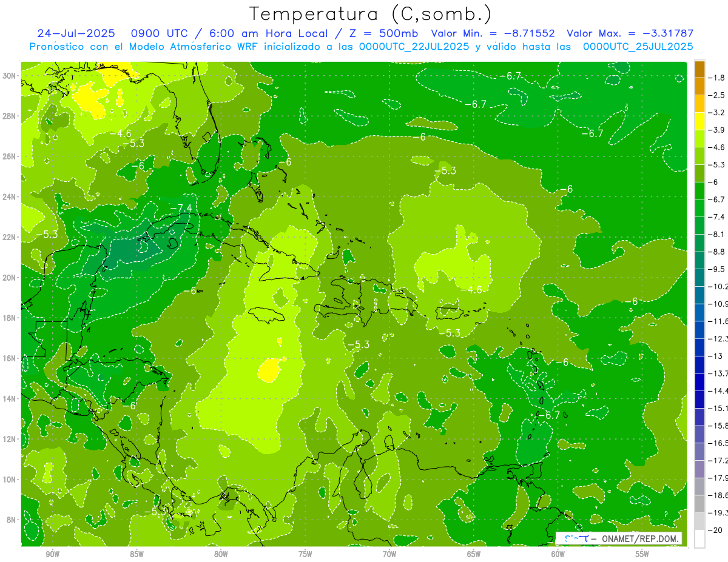Click the 85W longitude axis label
This screenshot has width=728, height=562.
point(136,554)
